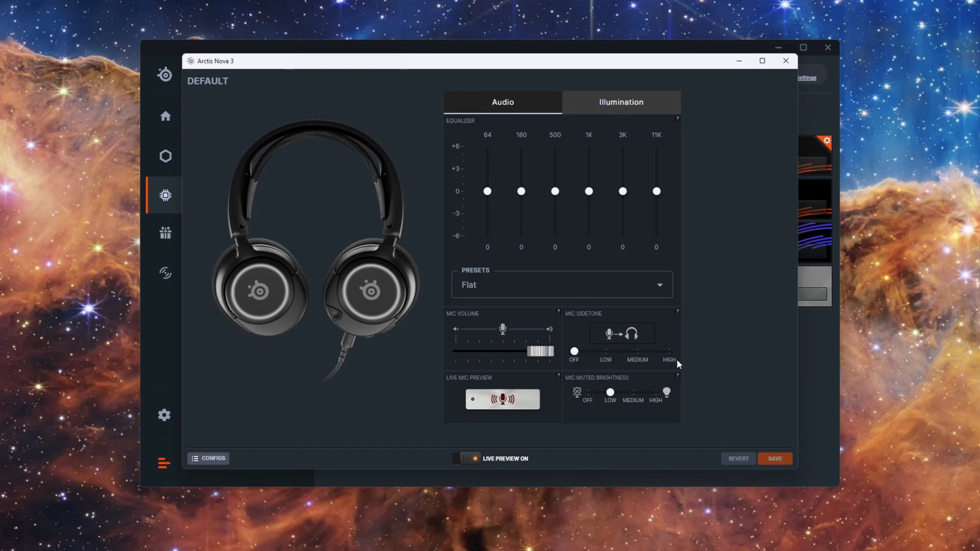This screenshot has width=980, height=551.
Task: Click the light-off bulb icon in Mic Muted Brightness
Action: tap(577, 392)
